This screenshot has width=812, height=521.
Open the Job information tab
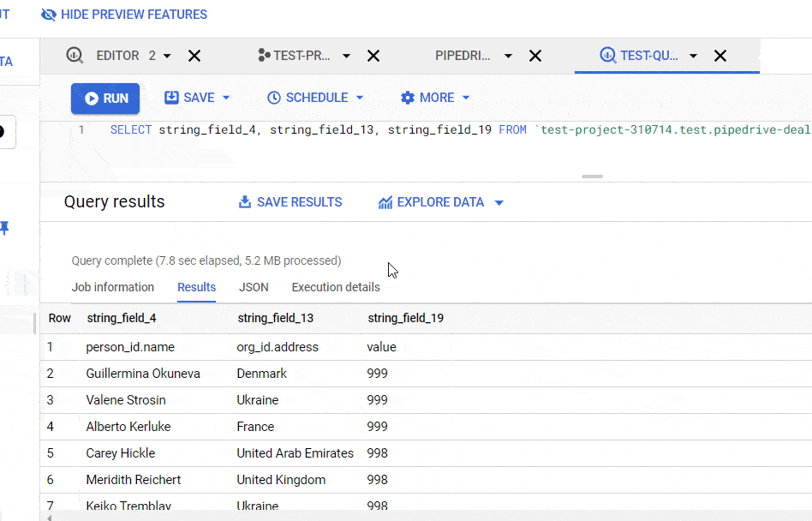[112, 287]
